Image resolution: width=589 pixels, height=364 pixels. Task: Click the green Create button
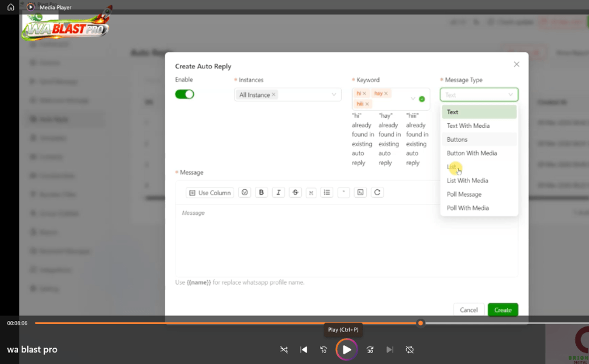pyautogui.click(x=503, y=310)
